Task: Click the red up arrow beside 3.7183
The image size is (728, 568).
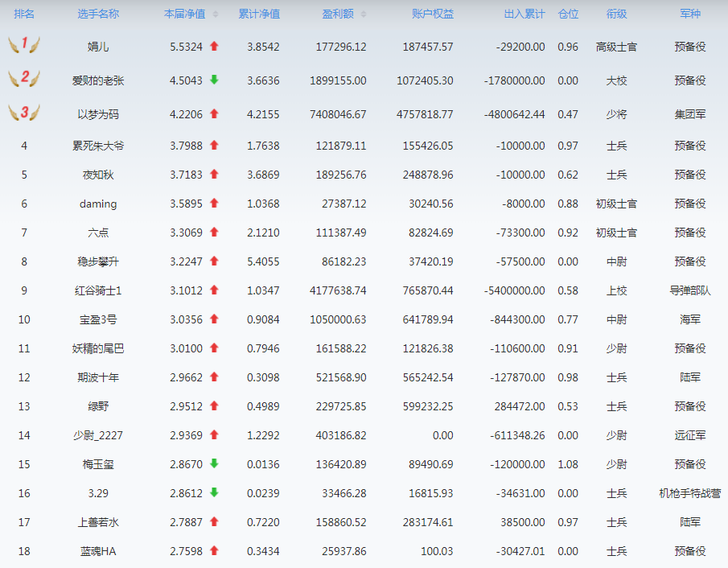Action: click(214, 174)
